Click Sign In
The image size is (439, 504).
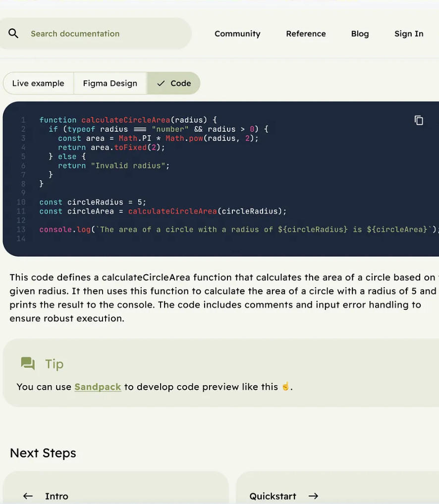click(x=409, y=34)
